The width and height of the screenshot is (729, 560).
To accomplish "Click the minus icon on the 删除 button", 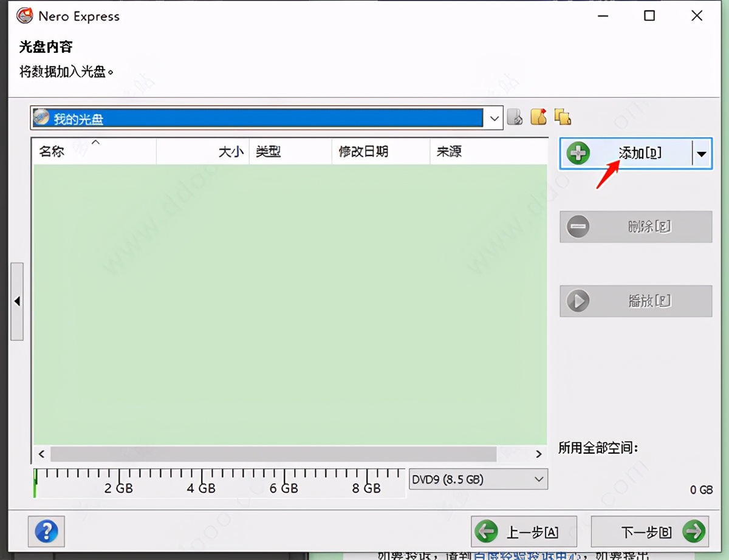I will pos(578,227).
